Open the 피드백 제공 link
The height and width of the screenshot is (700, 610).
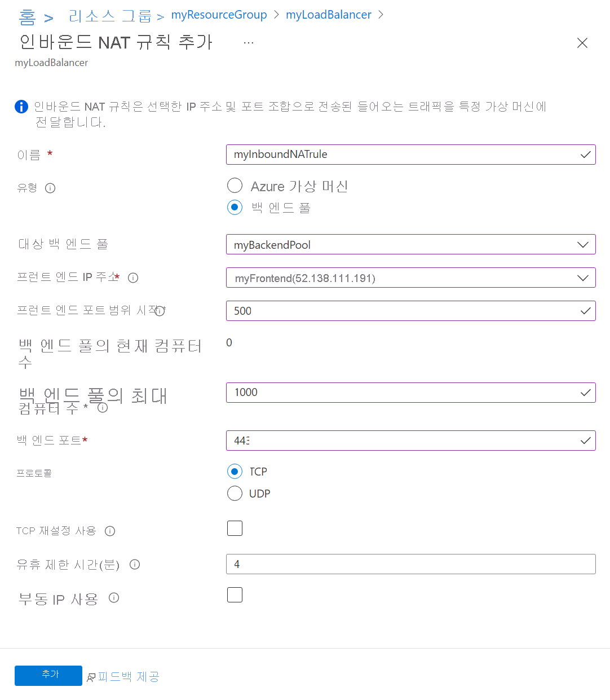click(x=128, y=676)
